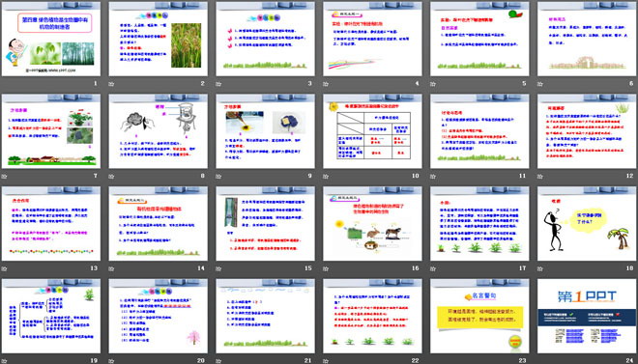Click the animation star icon under slide 8
Viewport: 638px width, 364px height.
coord(111,177)
